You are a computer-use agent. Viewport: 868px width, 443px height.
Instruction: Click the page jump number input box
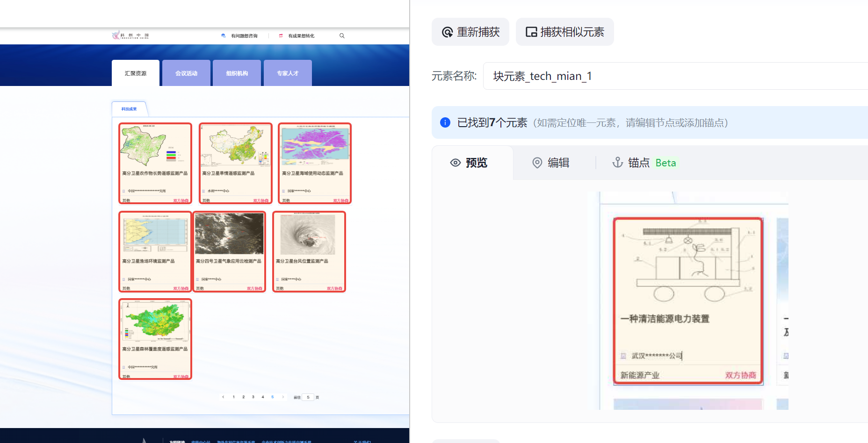[x=308, y=397]
